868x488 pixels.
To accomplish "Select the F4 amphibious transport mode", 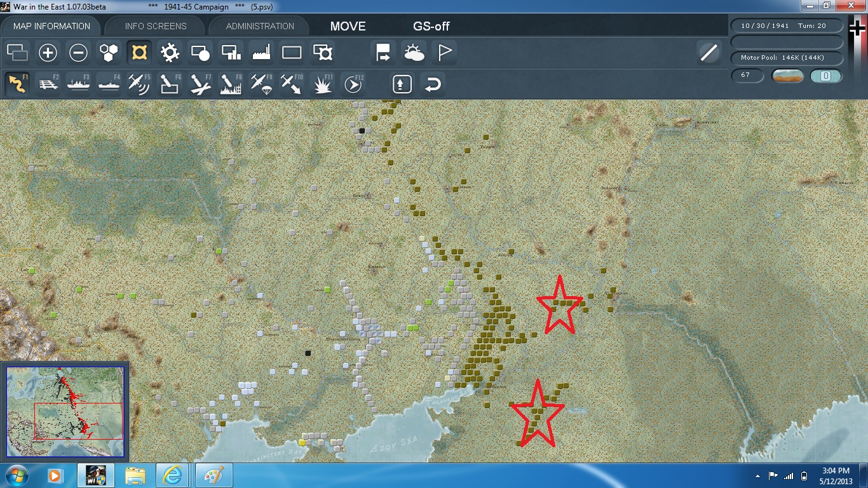I will click(x=109, y=84).
